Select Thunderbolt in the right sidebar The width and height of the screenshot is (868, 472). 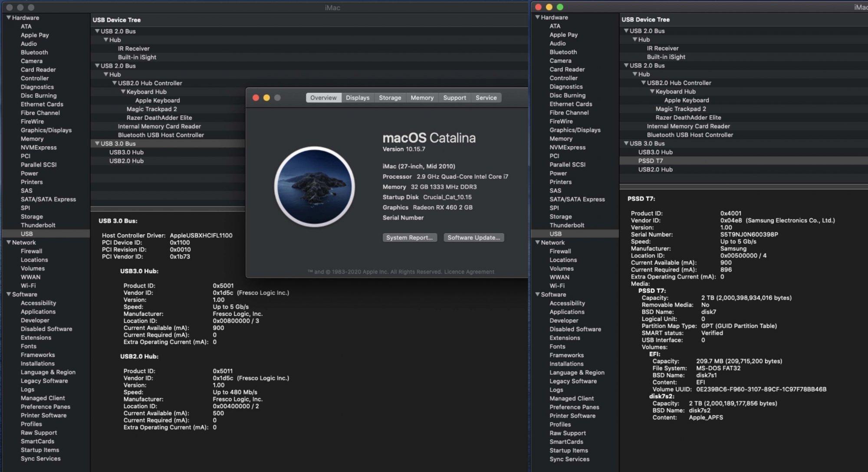coord(566,225)
